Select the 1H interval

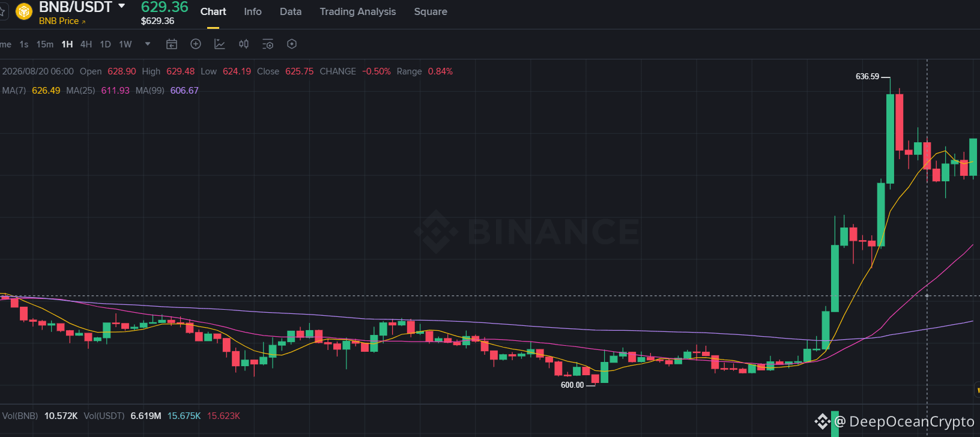[67, 44]
